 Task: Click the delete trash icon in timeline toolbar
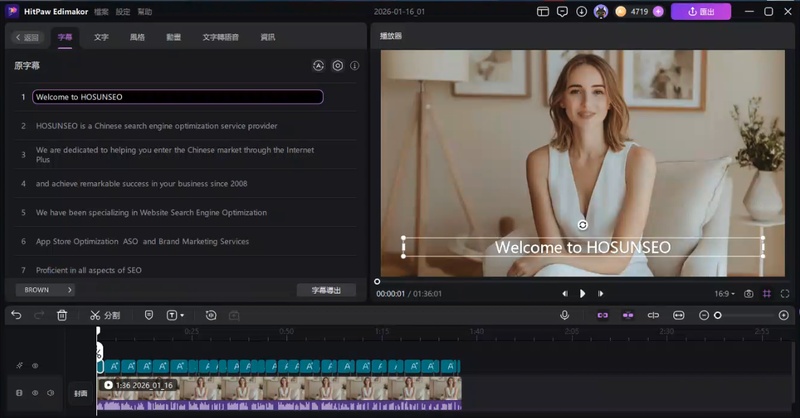62,315
